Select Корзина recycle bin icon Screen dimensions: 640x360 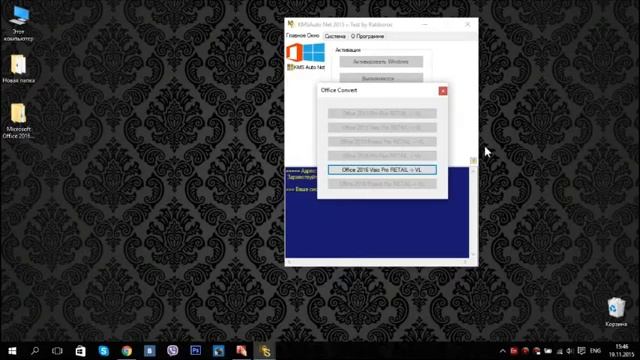(616, 312)
